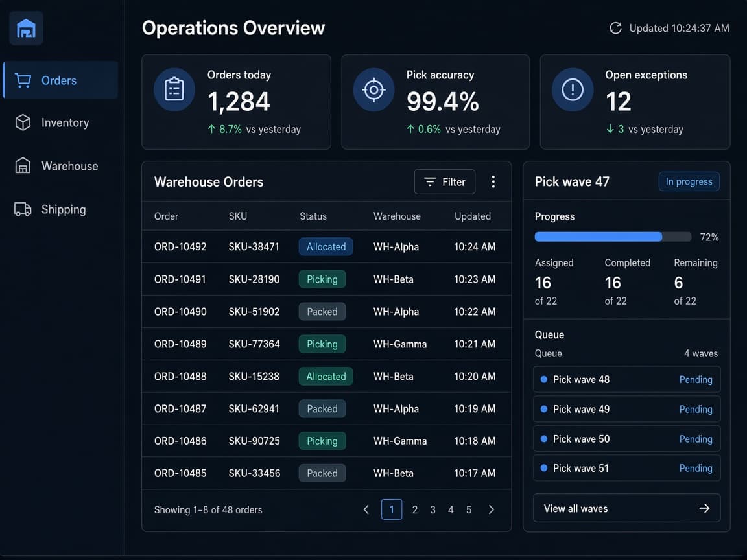Click the Allocated badge for ORD-10492

(326, 247)
